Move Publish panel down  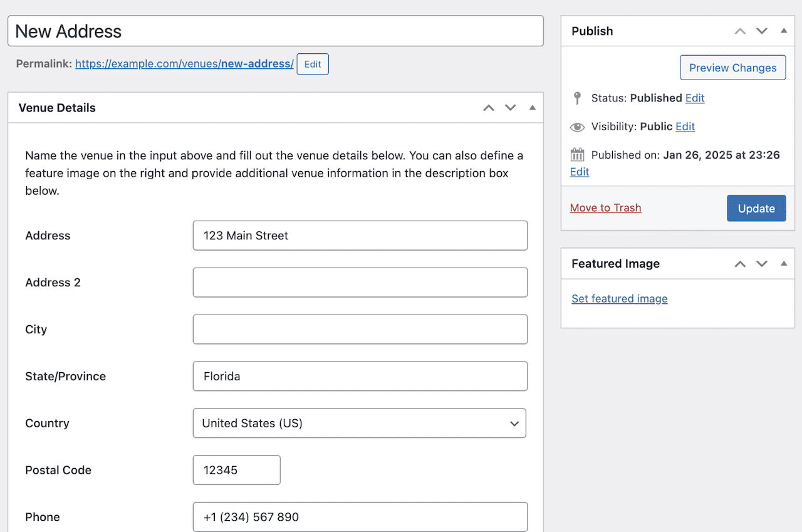click(762, 31)
